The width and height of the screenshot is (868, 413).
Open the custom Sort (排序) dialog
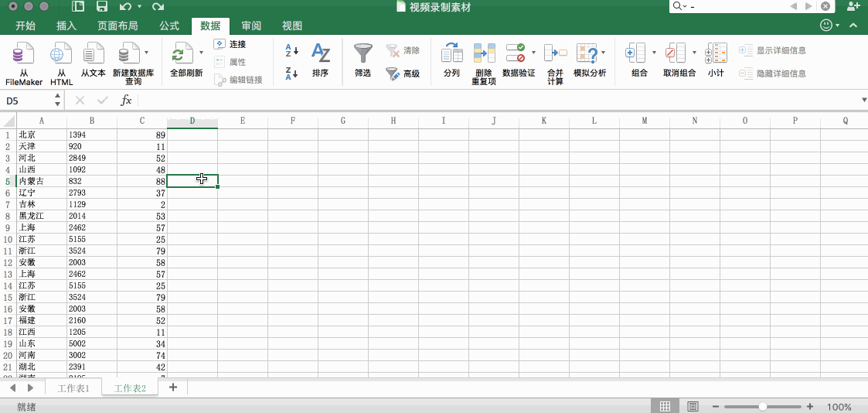point(320,61)
